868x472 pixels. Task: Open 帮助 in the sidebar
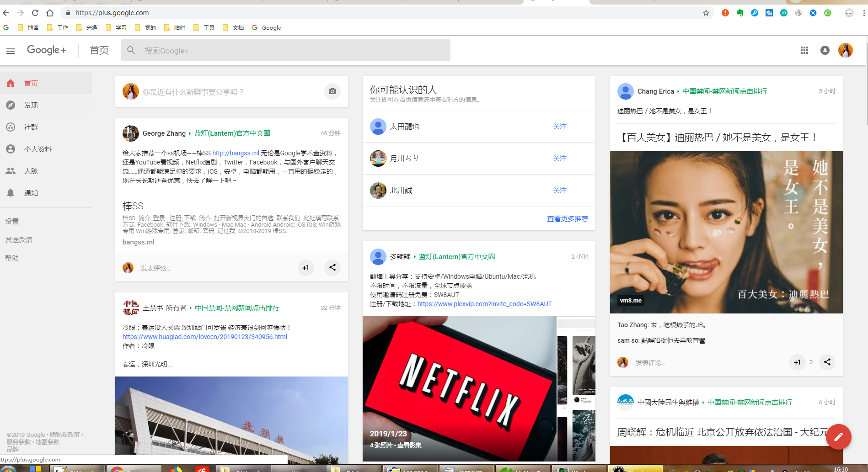pyautogui.click(x=12, y=258)
